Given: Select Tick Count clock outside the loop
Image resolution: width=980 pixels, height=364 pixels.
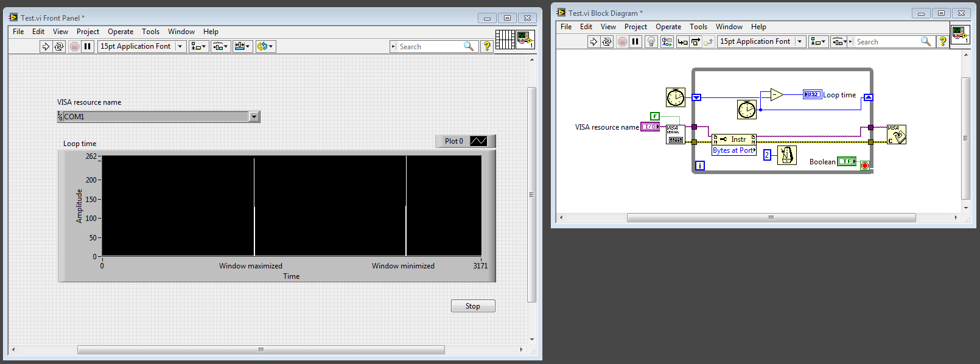Looking at the screenshot, I should click(676, 97).
